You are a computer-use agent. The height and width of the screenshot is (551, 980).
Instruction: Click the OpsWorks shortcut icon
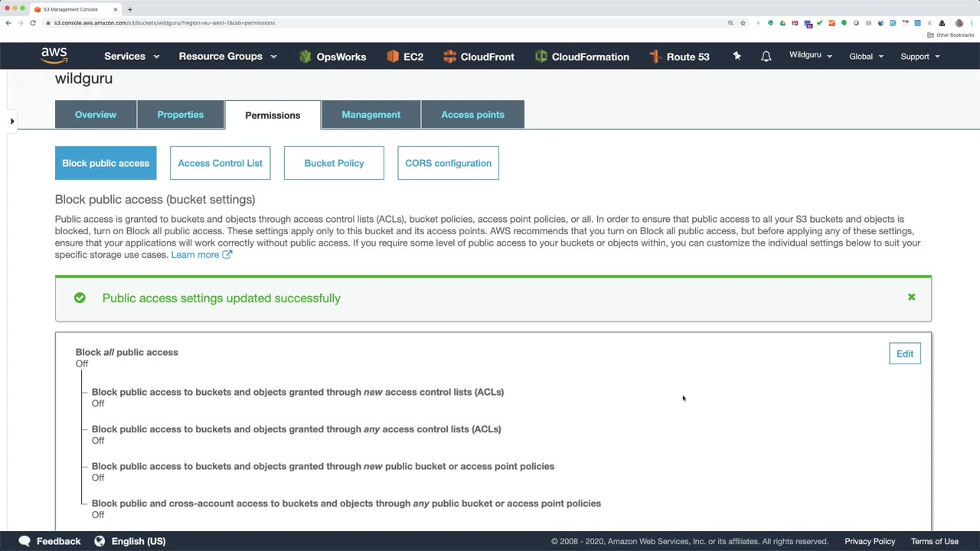(x=305, y=57)
